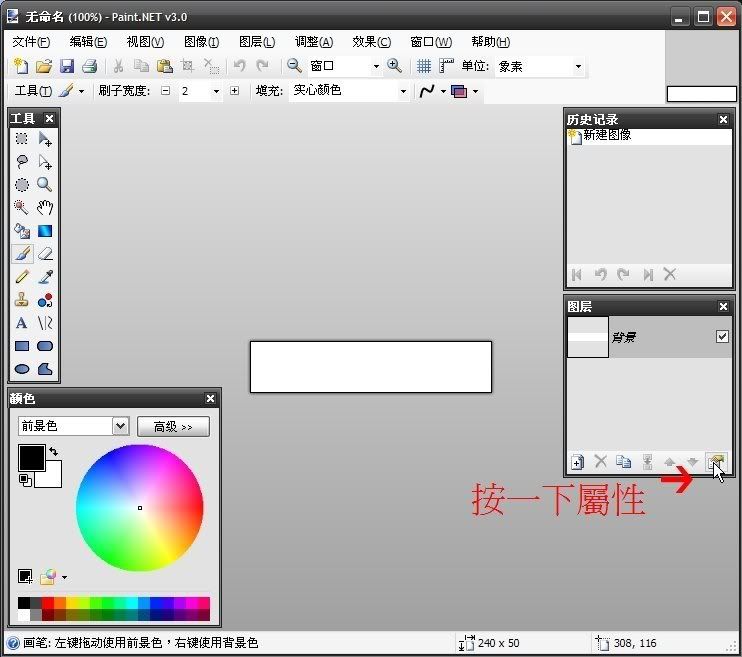Select the Paintbrush tool in the toolbox

(22, 254)
